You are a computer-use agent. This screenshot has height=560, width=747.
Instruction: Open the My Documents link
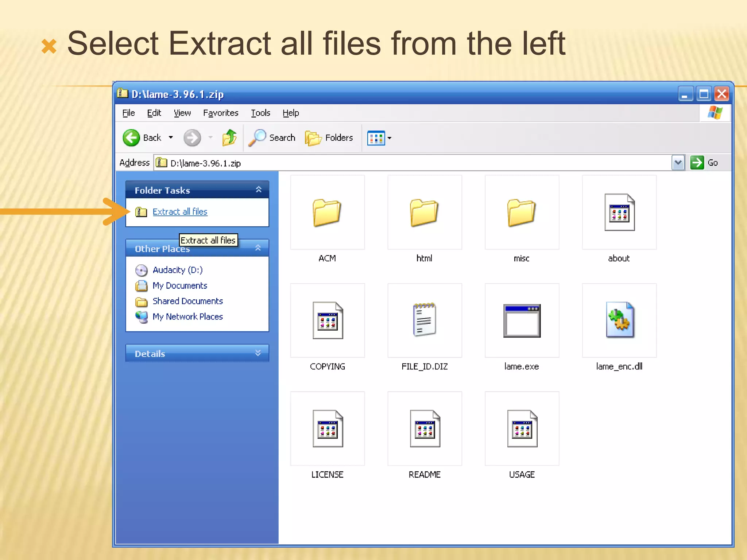(x=180, y=286)
